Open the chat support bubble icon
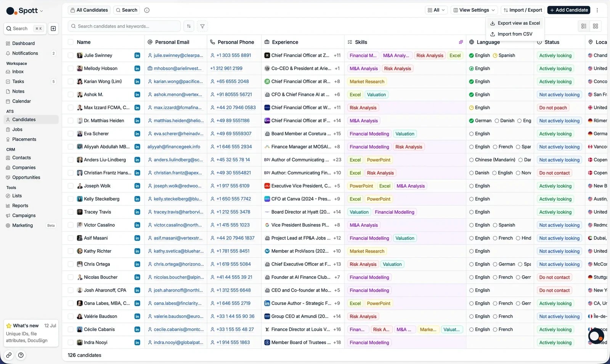Image resolution: width=610 pixels, height=364 pixels. point(596,336)
